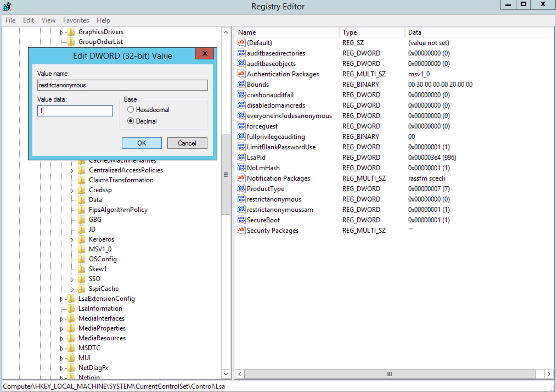Open the Help menu
Viewport: 556px width, 392px height.
click(103, 20)
